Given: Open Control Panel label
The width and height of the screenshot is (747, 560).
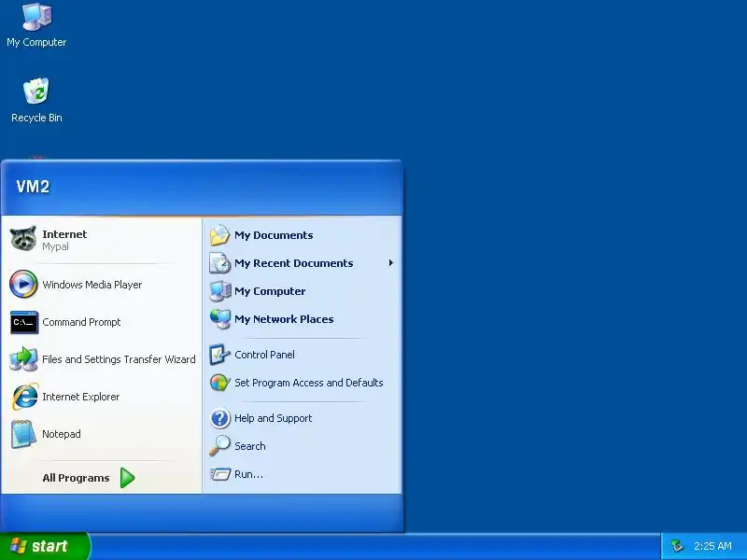Looking at the screenshot, I should (x=264, y=355).
